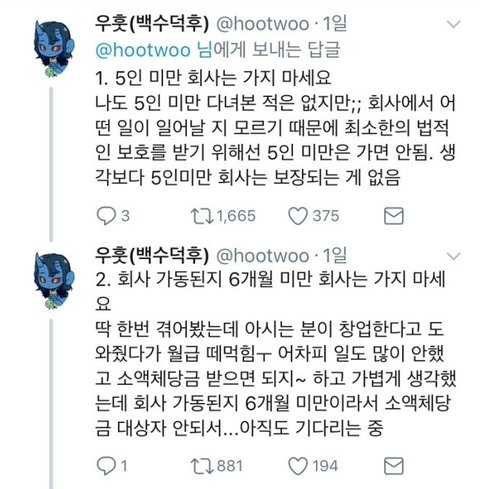The image size is (480, 489).
Task: Open the @hootwoo handle on first tweet header
Action: [x=263, y=24]
